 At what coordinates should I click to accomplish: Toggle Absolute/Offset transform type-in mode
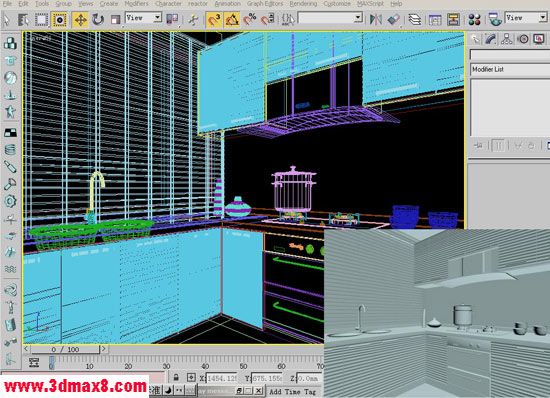tap(191, 378)
